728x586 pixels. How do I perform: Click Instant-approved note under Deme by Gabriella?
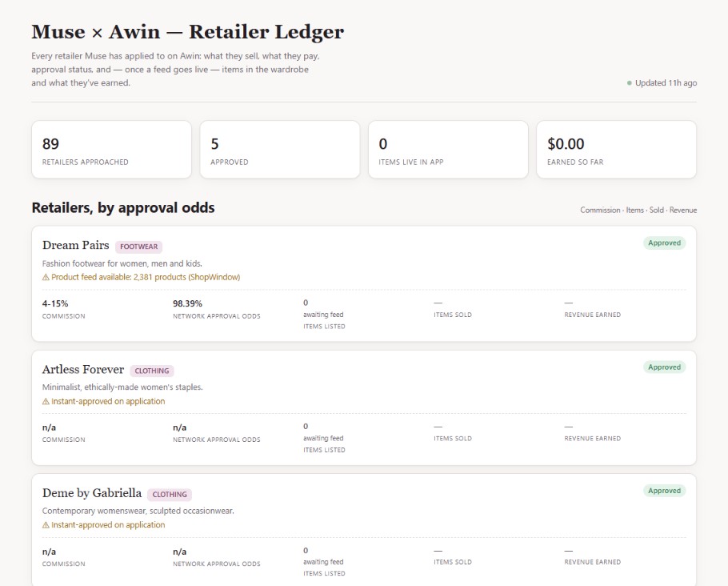(x=108, y=525)
